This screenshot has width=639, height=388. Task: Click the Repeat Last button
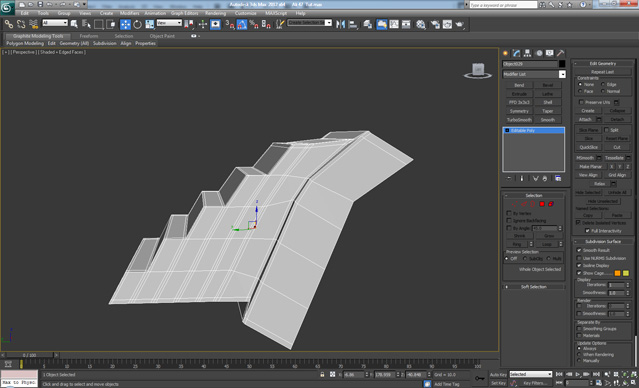[x=602, y=72]
